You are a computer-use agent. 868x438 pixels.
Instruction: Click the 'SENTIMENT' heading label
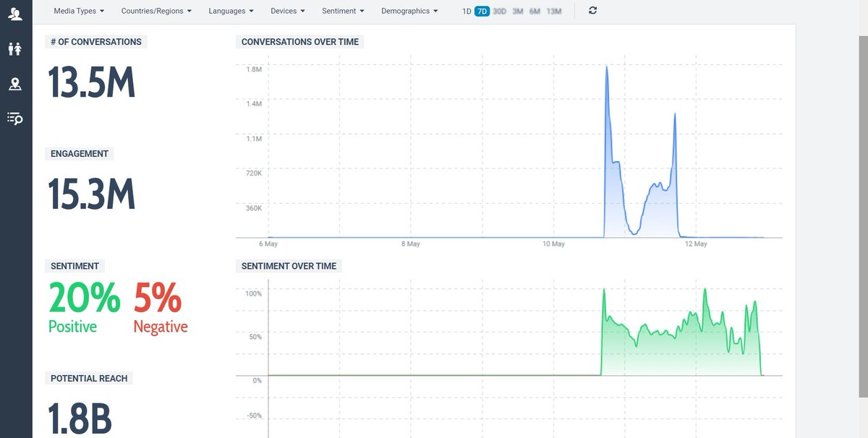pos(75,266)
